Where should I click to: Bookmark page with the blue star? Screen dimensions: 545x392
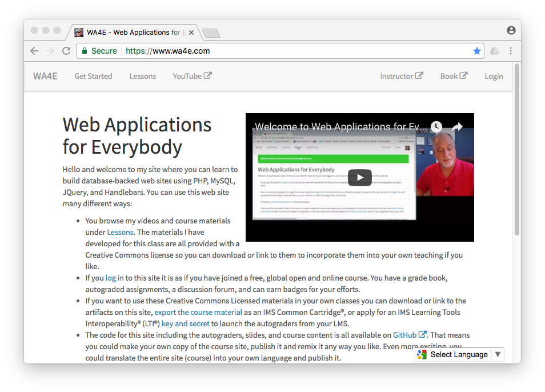pos(477,51)
